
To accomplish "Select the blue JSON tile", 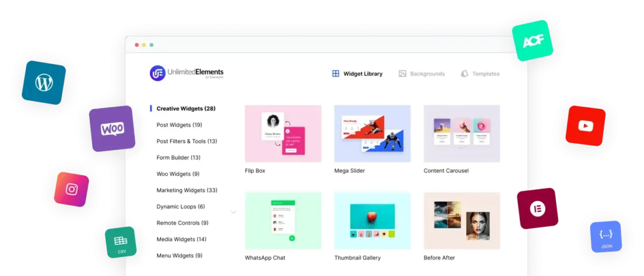I will [606, 236].
